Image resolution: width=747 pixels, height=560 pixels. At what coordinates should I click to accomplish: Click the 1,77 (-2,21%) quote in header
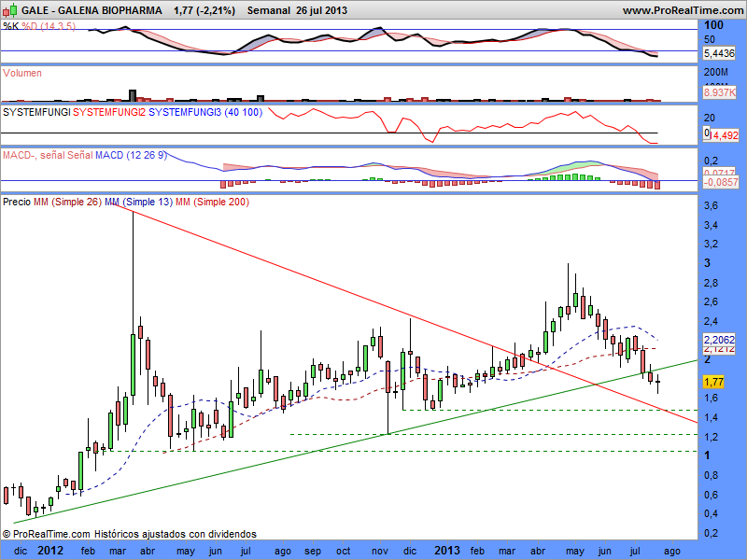(x=204, y=10)
